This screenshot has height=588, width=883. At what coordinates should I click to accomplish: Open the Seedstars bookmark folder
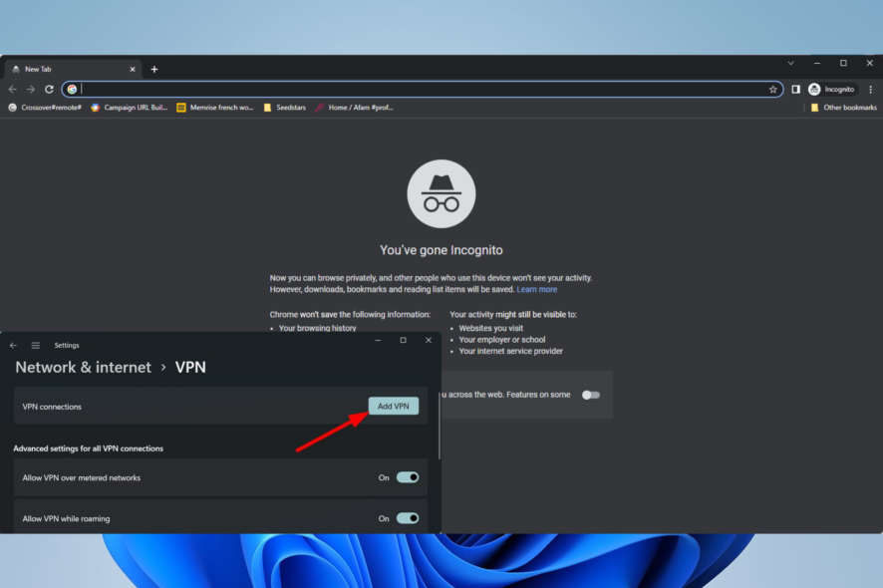click(285, 107)
